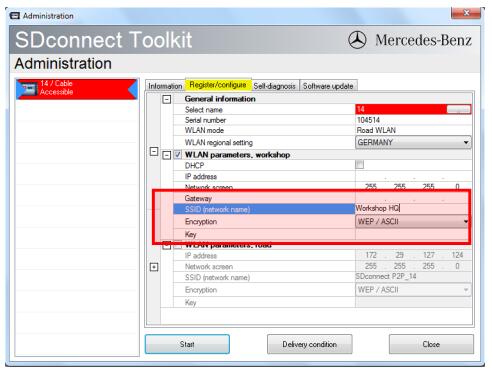This screenshot has width=492, height=368.
Task: Open the Register/configure tab
Action: pyautogui.click(x=218, y=85)
